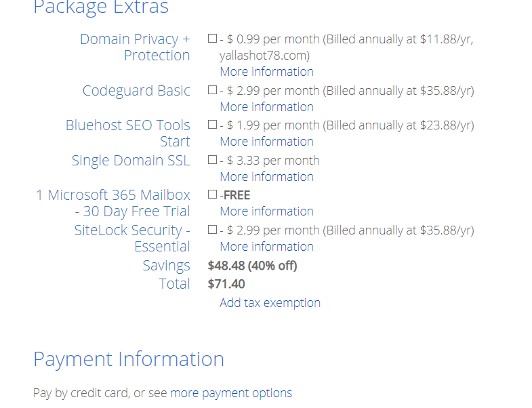
Task: Select the Single Domain SSL checkbox
Action: coord(212,159)
